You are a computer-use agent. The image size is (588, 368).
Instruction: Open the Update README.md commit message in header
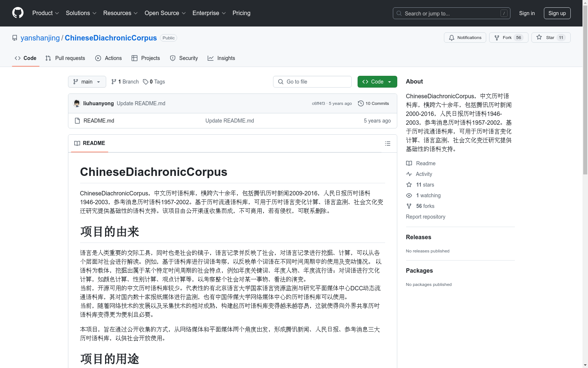pyautogui.click(x=141, y=103)
